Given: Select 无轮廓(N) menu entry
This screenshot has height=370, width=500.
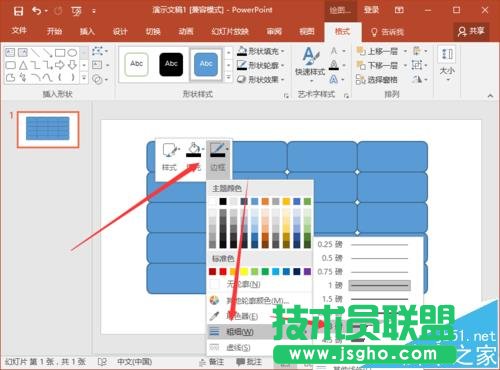Looking at the screenshot, I should point(259,284).
